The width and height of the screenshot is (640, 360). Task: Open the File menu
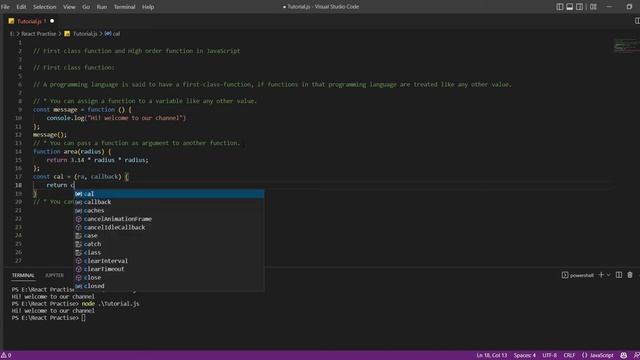tap(5, 7)
